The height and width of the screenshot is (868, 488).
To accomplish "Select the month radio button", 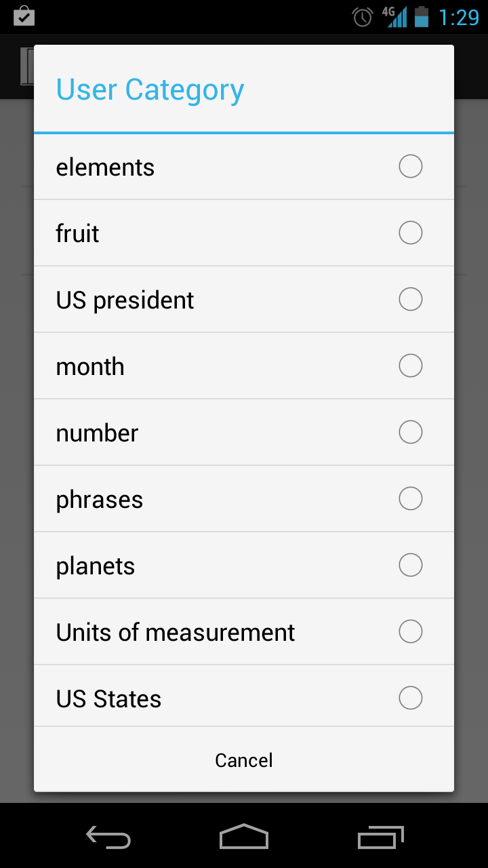I will (410, 366).
